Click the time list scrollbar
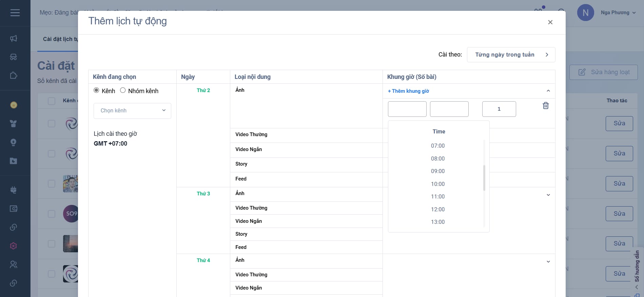This screenshot has height=297, width=644. [x=484, y=178]
